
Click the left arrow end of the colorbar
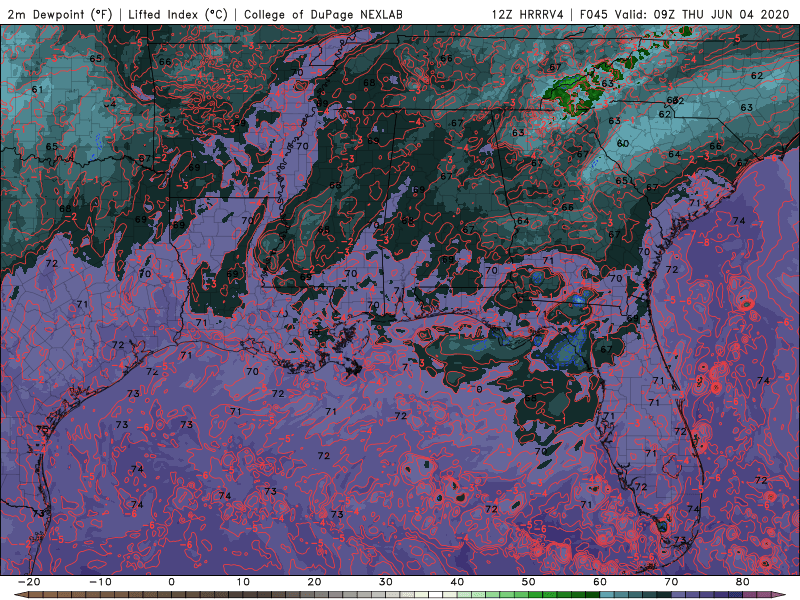tap(20, 595)
